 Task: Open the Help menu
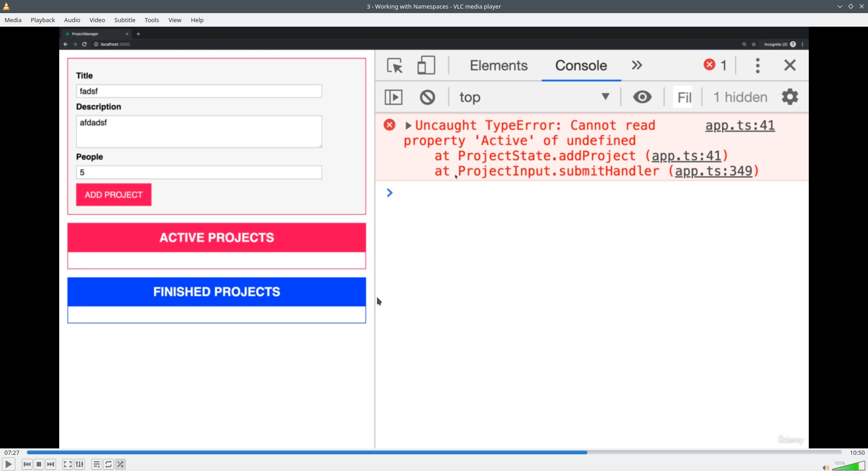[x=197, y=20]
